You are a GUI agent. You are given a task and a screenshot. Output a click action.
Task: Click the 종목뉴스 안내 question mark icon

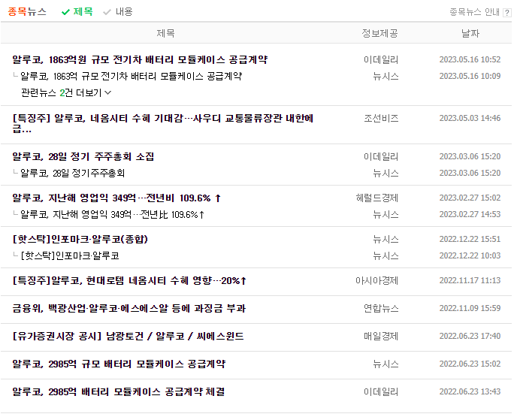506,13
